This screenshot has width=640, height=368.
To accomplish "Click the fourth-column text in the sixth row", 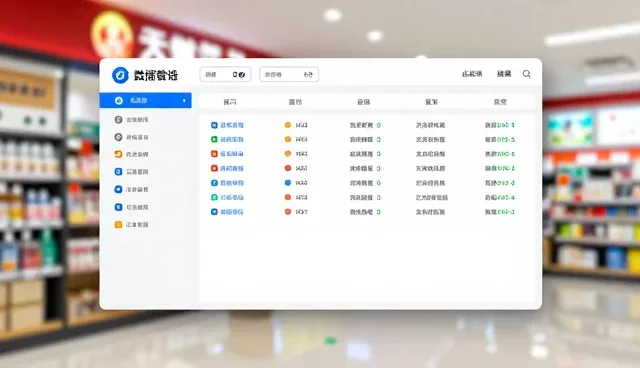I will pyautogui.click(x=432, y=197).
